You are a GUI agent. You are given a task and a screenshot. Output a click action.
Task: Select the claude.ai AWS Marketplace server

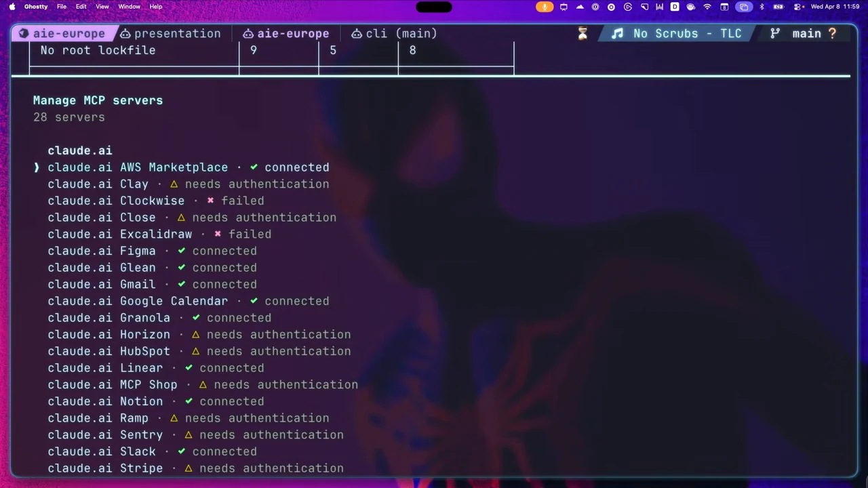click(188, 167)
